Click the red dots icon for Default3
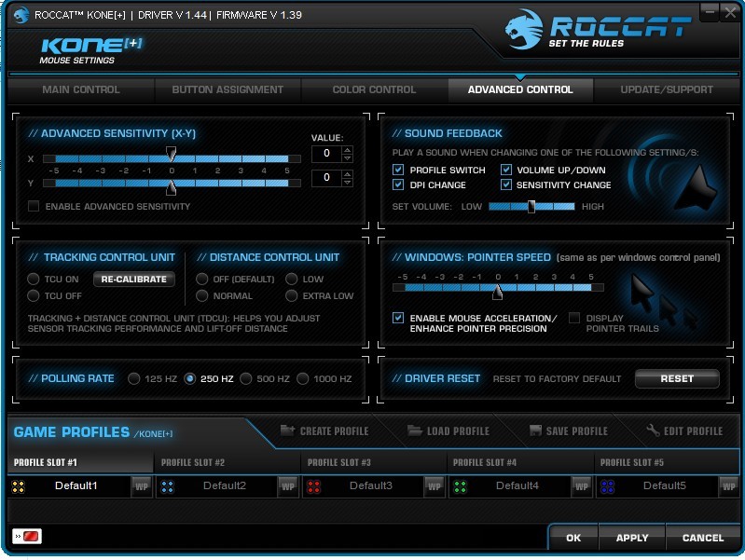The height and width of the screenshot is (560, 745). [313, 486]
